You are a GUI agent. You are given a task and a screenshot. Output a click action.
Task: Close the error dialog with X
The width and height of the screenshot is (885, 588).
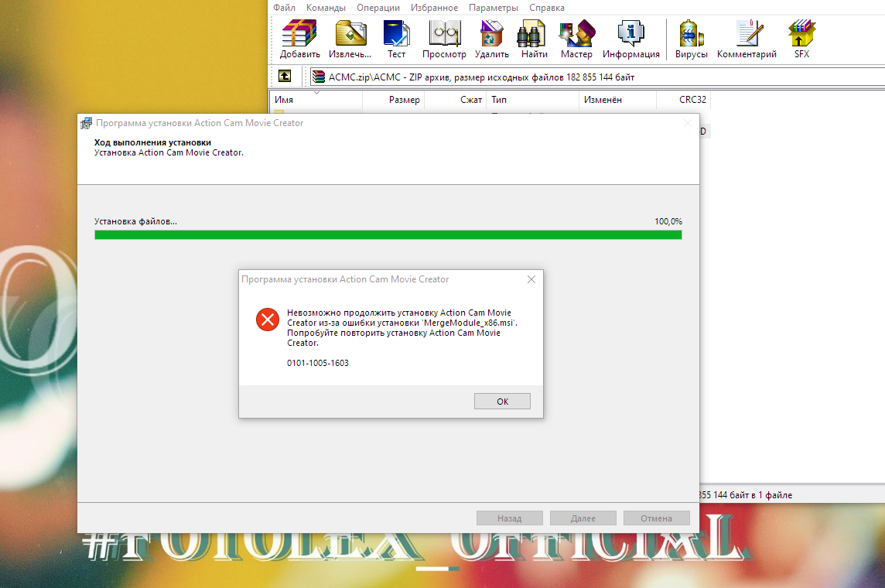point(531,279)
